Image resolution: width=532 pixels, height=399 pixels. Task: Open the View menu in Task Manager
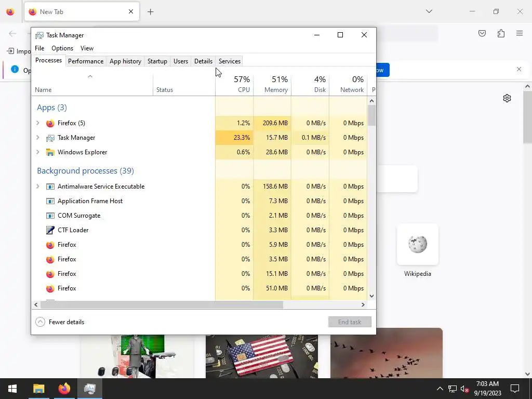87,48
